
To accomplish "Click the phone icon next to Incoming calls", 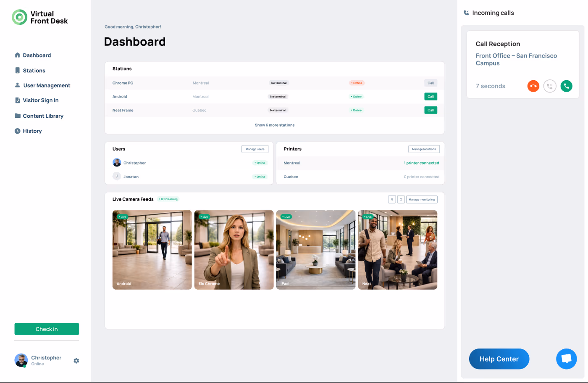I will click(x=466, y=13).
